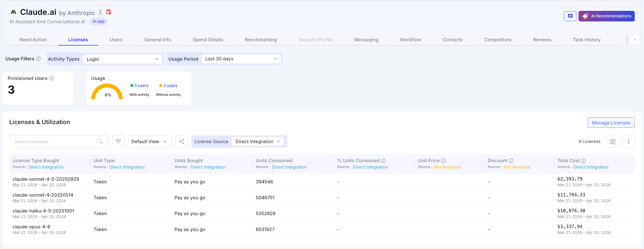Click Direct Integration source under Units Consumed
This screenshot has width=644, height=249.
tap(289, 167)
